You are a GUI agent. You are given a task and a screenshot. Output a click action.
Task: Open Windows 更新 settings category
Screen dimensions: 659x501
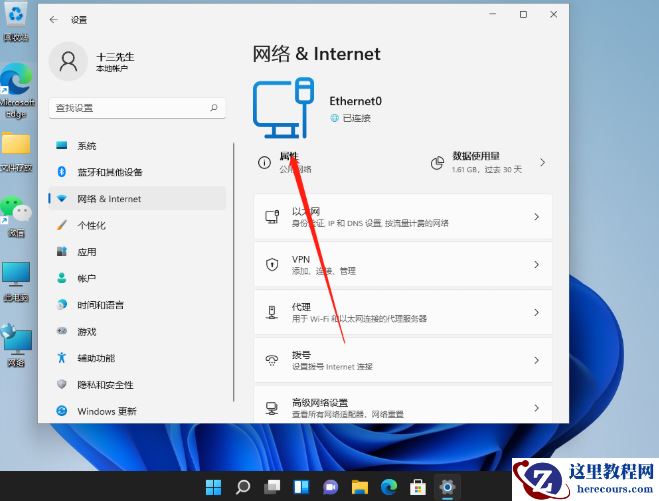click(137, 411)
